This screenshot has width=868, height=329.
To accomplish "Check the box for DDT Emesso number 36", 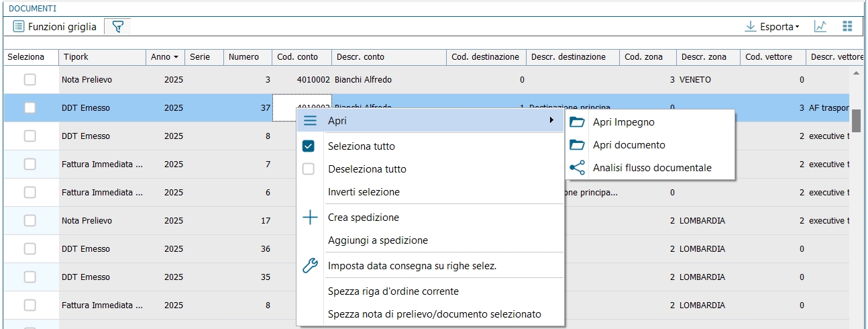I will (x=30, y=249).
